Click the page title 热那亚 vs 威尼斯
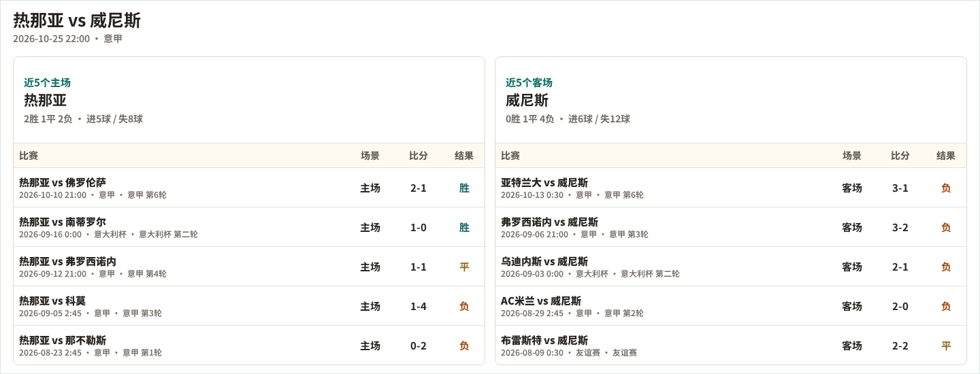Screen dimensions: 980x374 [x=77, y=20]
